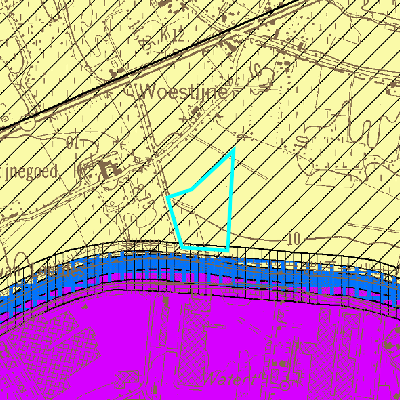Click the top vertex of the cyan polygon
This screenshot has height=400, width=400.
pyautogui.click(x=234, y=150)
